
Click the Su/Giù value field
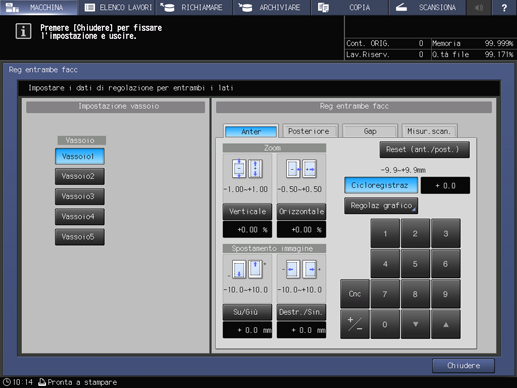(x=247, y=330)
